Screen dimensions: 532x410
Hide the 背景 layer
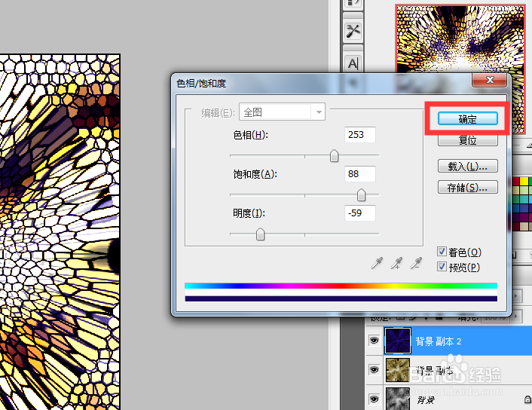click(374, 399)
